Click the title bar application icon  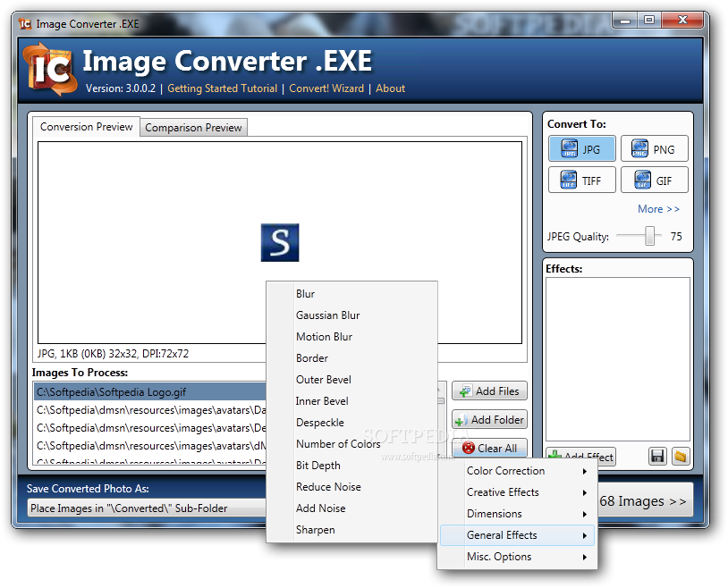(25, 23)
